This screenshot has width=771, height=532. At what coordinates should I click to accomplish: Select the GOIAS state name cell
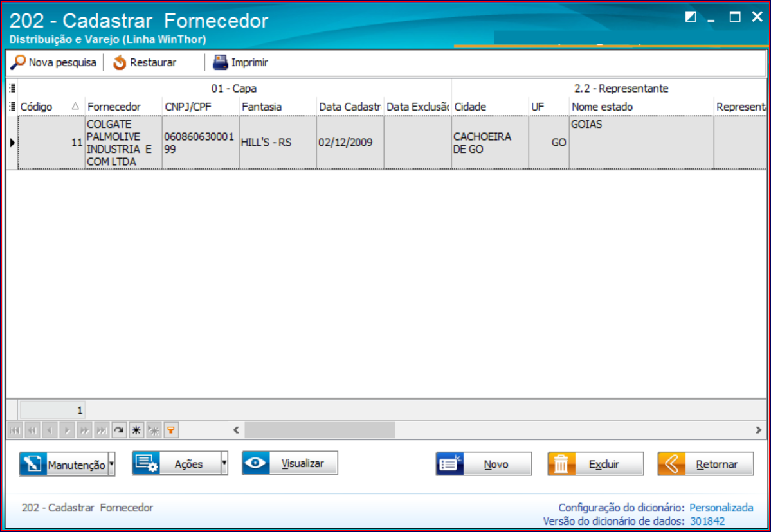click(x=642, y=143)
